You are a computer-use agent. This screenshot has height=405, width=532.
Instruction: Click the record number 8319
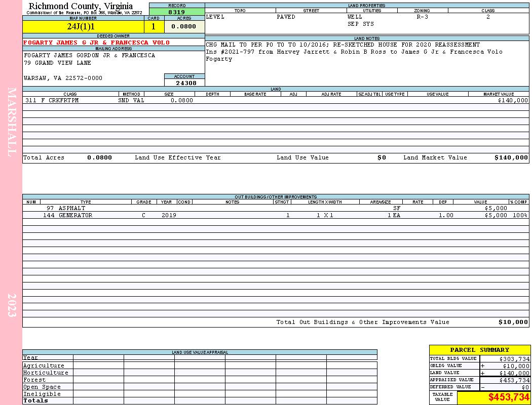[177, 12]
